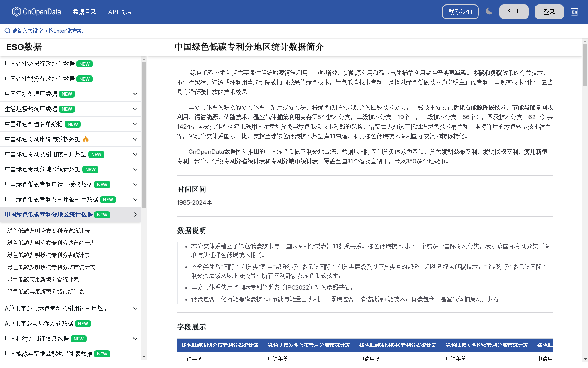Click the ESG数据 sidebar heading
This screenshot has width=588, height=368.
(24, 47)
